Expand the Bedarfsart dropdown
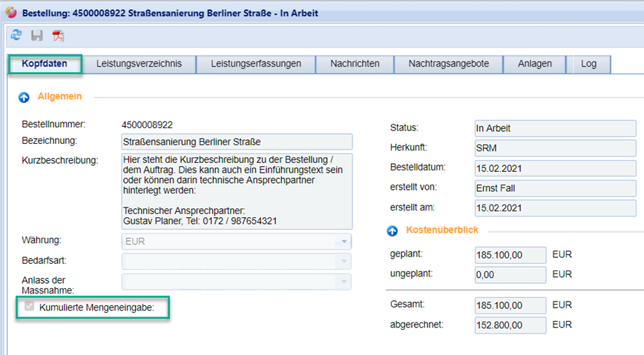The height and width of the screenshot is (355, 644). coord(344,262)
